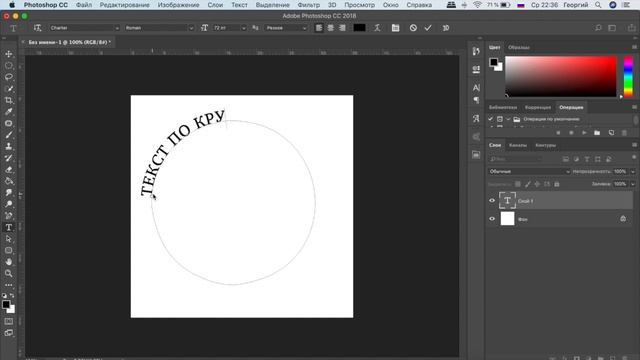The width and height of the screenshot is (640, 360).
Task: Select the Eraser tool
Action: pyautogui.click(x=9, y=169)
